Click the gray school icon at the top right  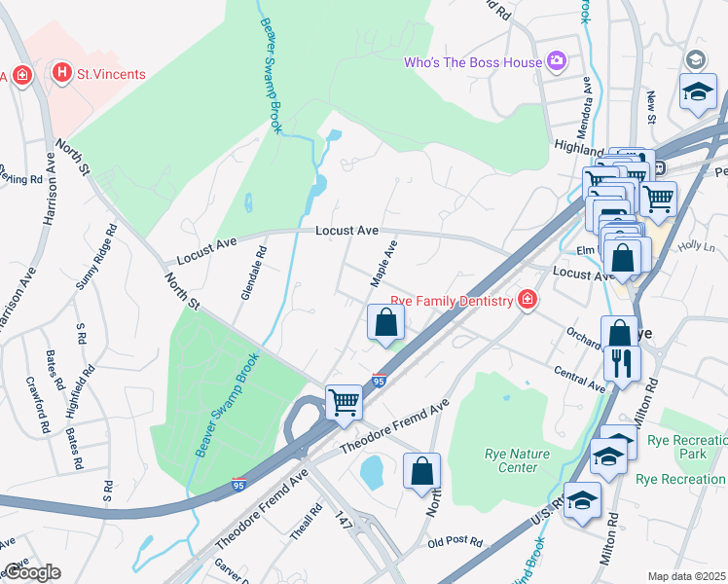pyautogui.click(x=696, y=60)
